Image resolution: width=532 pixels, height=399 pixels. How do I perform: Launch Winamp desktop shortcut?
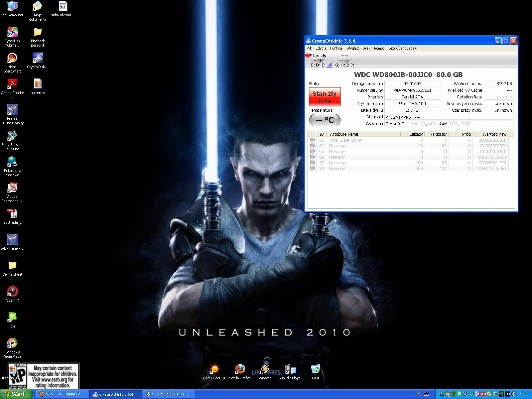pos(265,372)
